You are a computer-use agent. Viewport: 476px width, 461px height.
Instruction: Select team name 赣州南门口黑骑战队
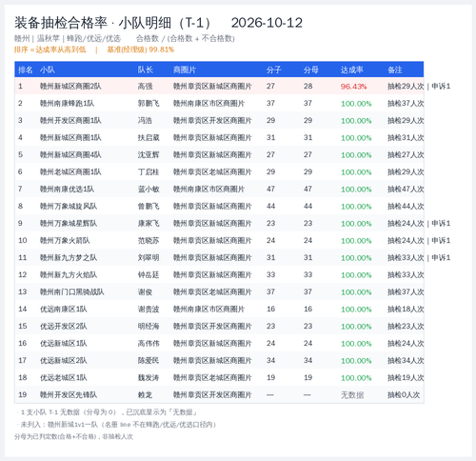click(72, 292)
